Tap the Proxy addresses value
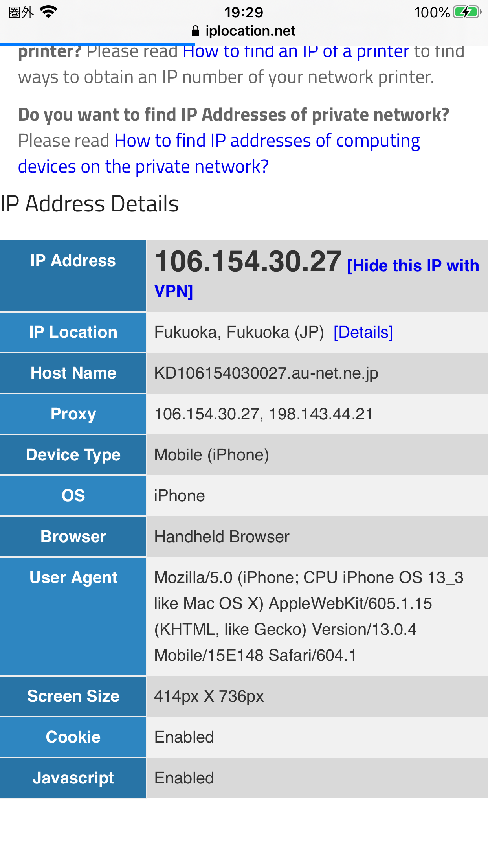Screen dimensions: 488x868 tap(264, 414)
